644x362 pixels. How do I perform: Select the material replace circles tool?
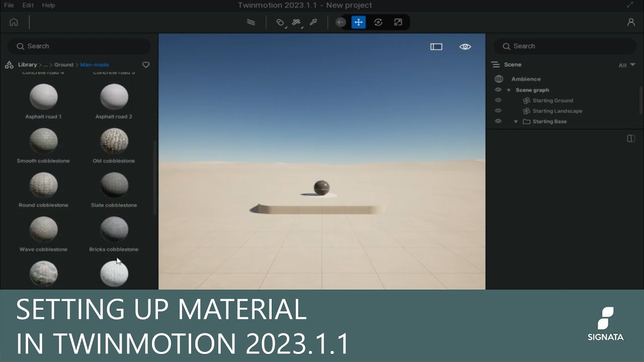pyautogui.click(x=280, y=22)
